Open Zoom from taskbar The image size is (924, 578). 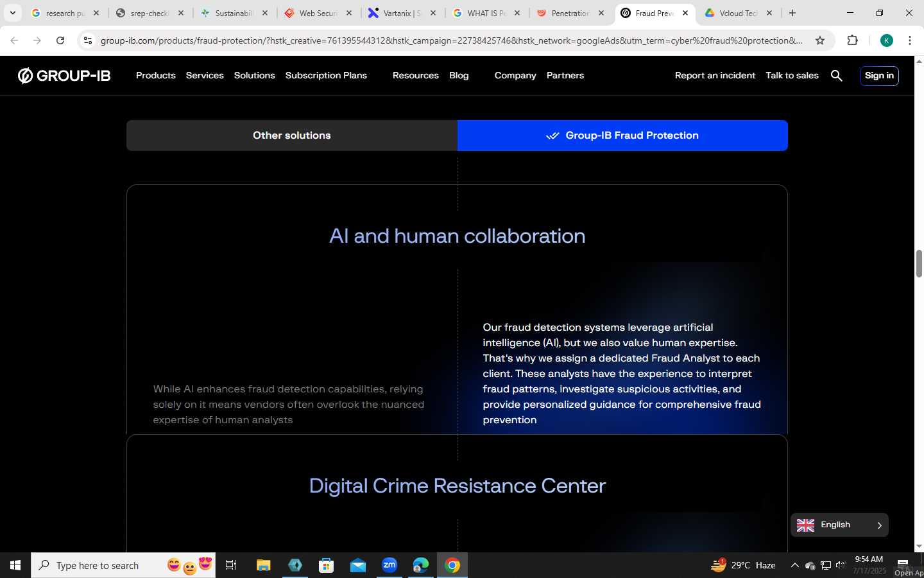(x=389, y=565)
